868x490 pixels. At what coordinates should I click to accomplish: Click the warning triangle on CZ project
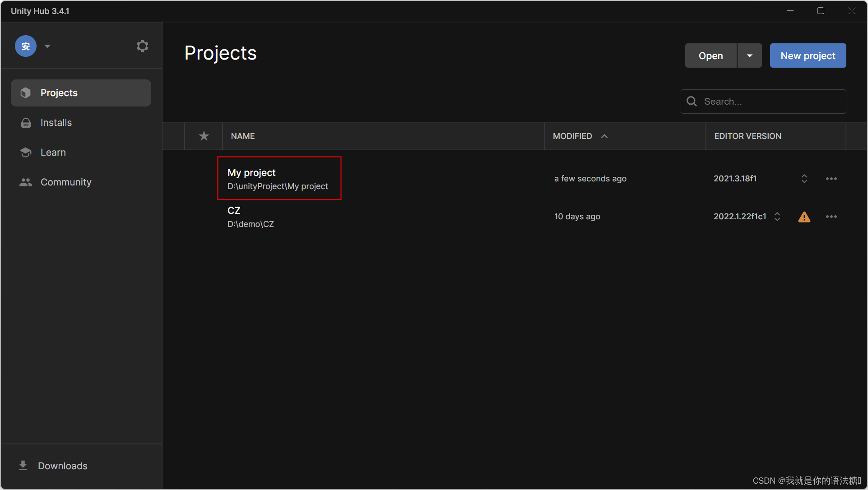[804, 217]
